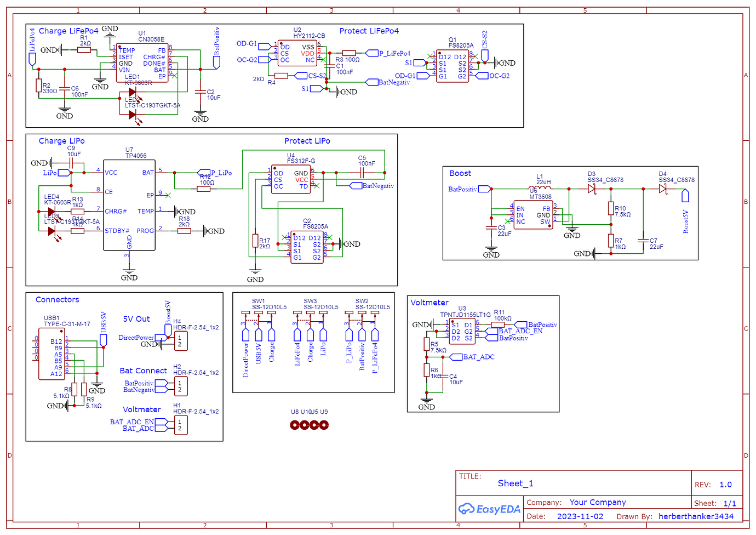Click the MT3608 boost converter symbol U6
This screenshot has width=756, height=535.
[532, 214]
